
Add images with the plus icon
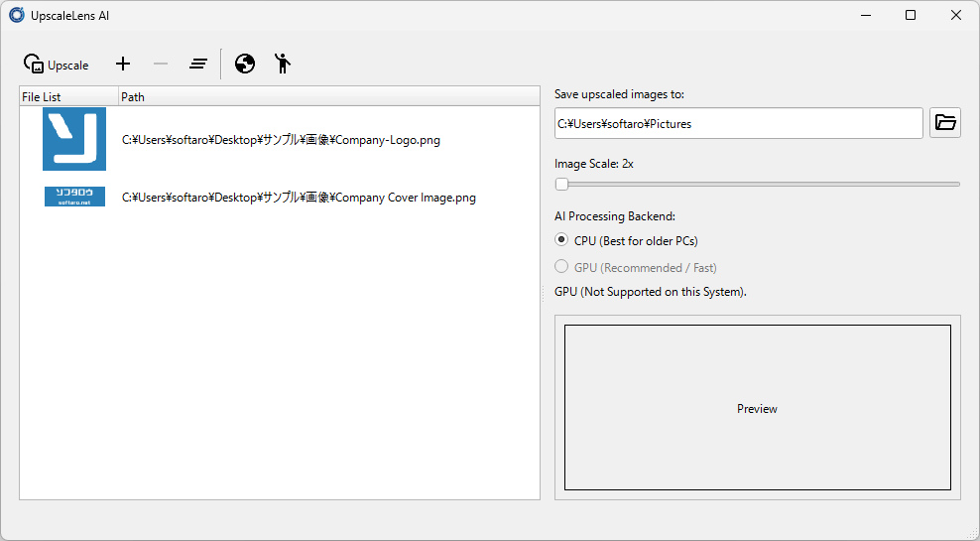click(123, 65)
